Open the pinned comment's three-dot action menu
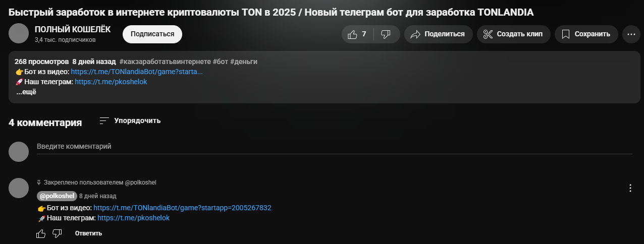The width and height of the screenshot is (644, 244). (630, 188)
